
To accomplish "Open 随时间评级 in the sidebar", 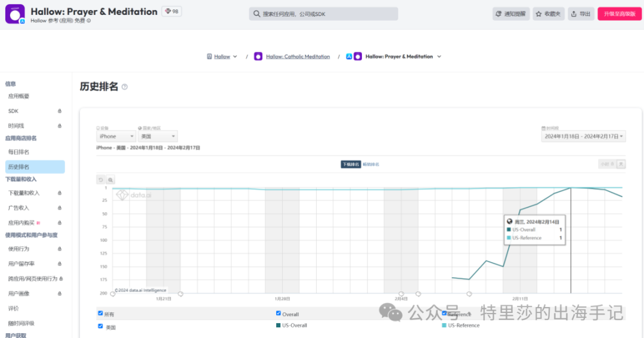I will click(21, 323).
